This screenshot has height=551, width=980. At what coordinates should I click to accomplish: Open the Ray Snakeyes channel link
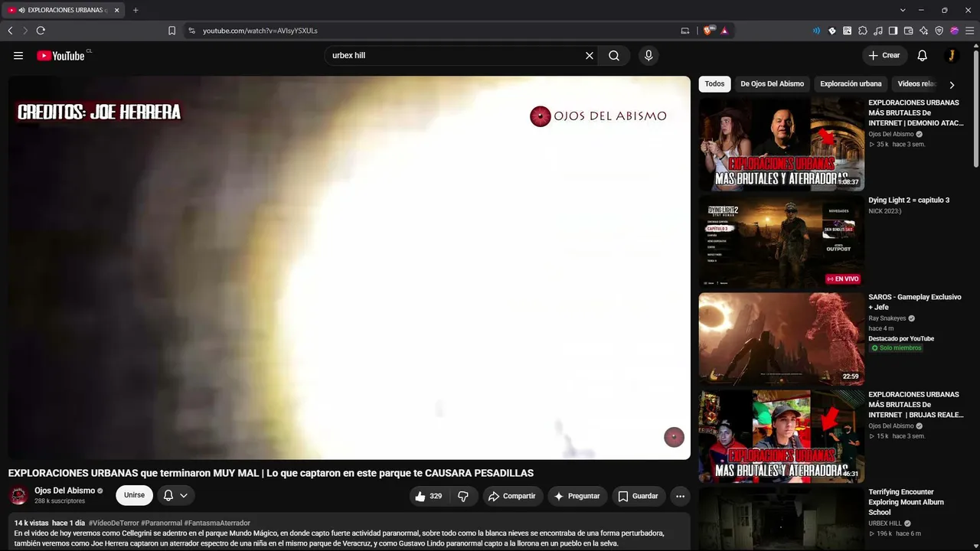887,318
